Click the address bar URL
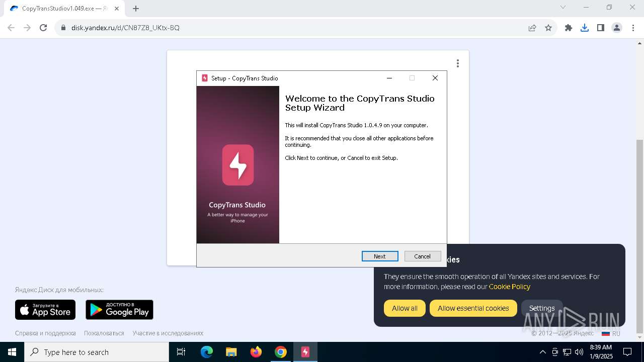Viewport: 644px width, 362px height. pos(125,28)
